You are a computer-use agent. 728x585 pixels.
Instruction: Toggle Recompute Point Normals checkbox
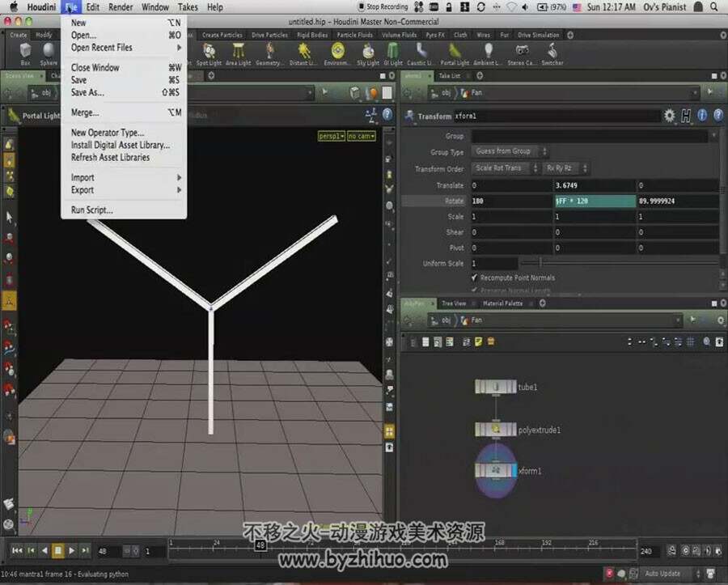point(474,278)
